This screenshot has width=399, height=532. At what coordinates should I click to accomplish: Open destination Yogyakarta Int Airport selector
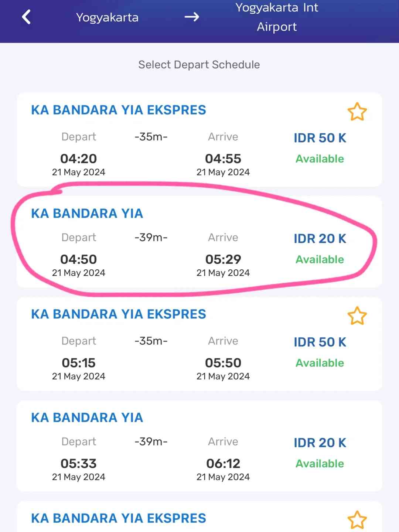tap(277, 17)
